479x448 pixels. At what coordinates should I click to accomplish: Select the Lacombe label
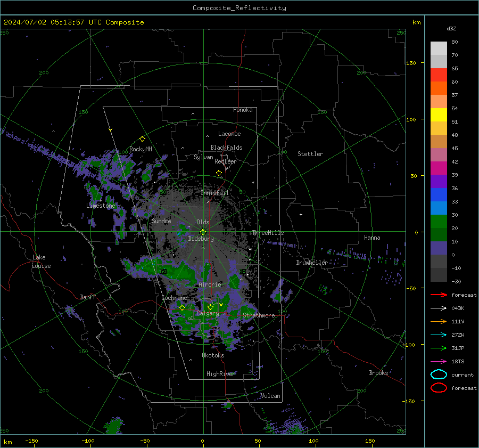point(229,134)
